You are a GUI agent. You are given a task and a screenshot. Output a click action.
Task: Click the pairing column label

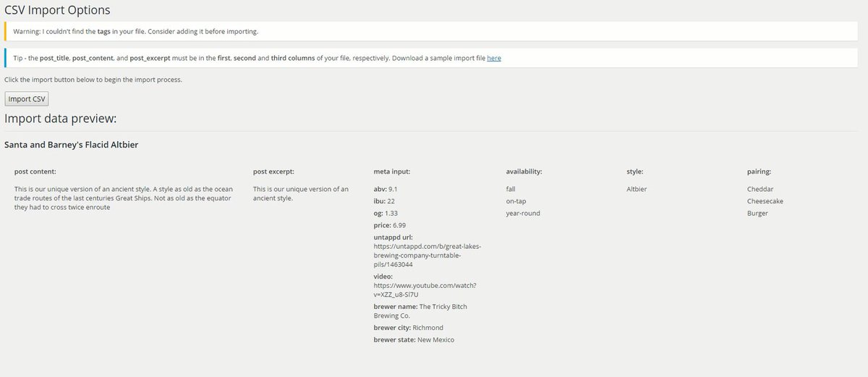pyautogui.click(x=759, y=171)
